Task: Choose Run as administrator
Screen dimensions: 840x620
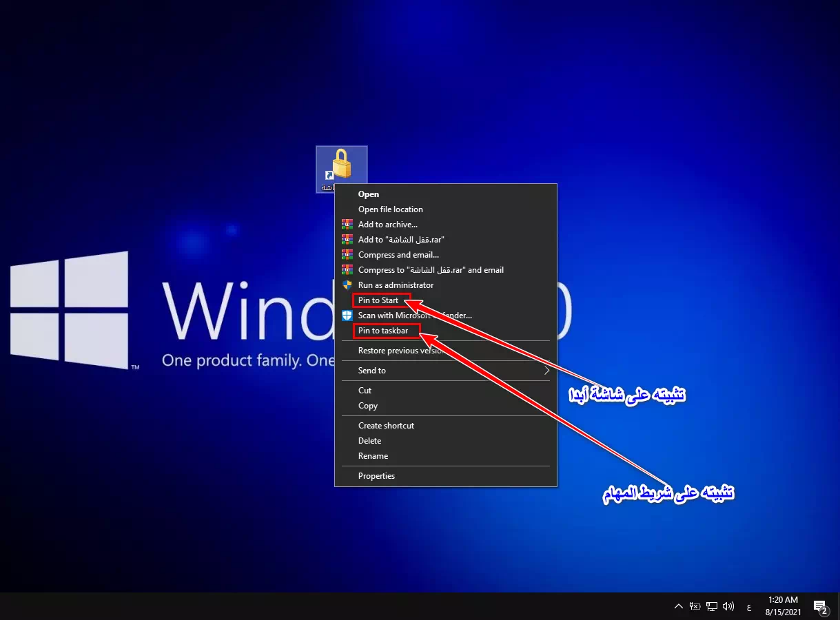Action: [396, 285]
